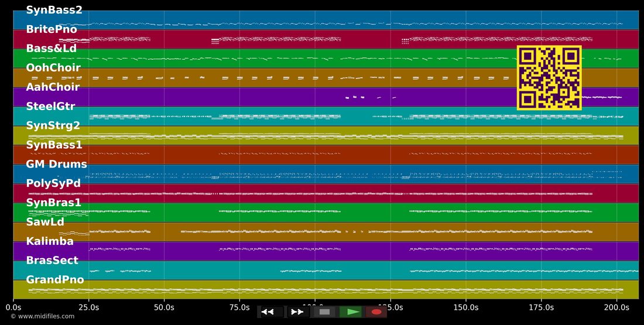Click the 200.0s time axis label

pos(617,307)
